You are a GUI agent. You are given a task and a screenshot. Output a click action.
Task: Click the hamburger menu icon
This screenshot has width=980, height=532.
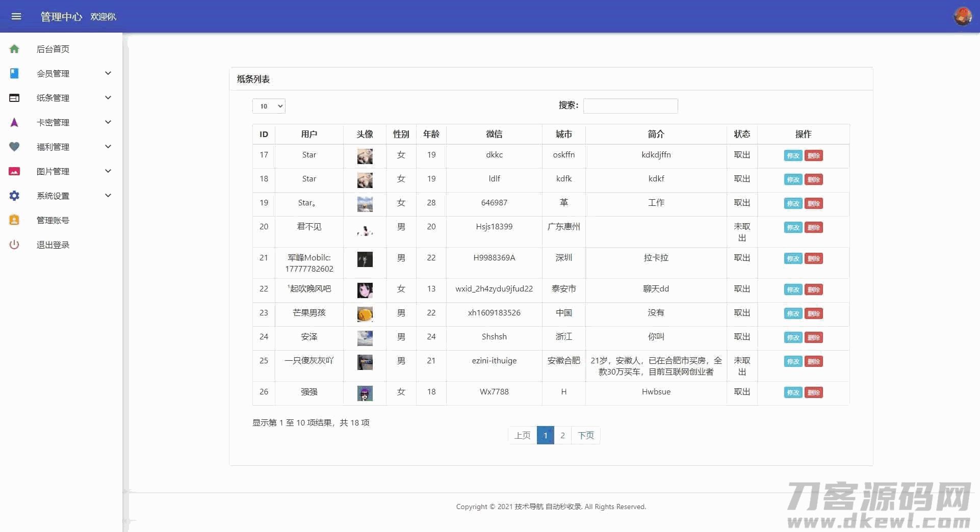tap(16, 16)
